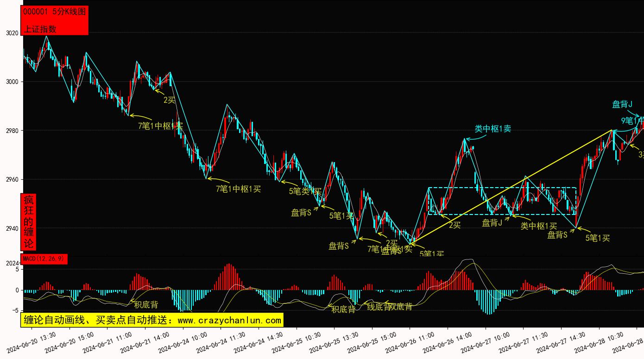Click the 5笔类1买 buy signal label
The width and height of the screenshot is (644, 359).
tap(305, 191)
